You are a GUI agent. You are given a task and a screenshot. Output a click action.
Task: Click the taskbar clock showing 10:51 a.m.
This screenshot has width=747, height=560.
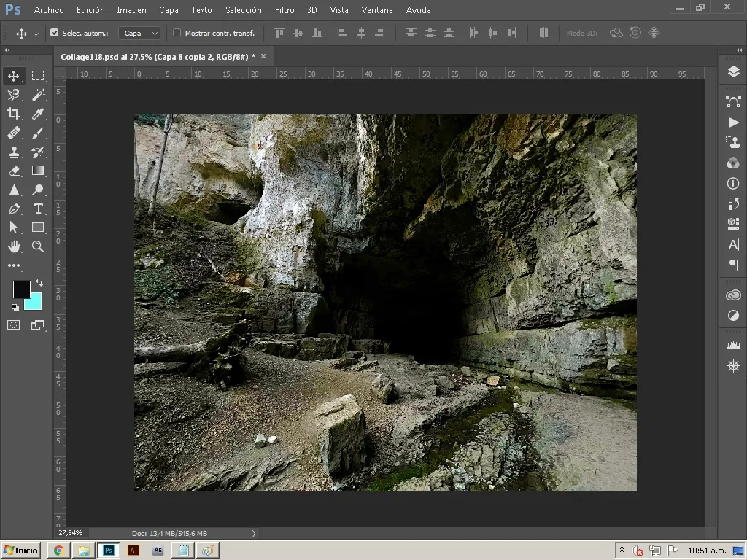coord(707,551)
